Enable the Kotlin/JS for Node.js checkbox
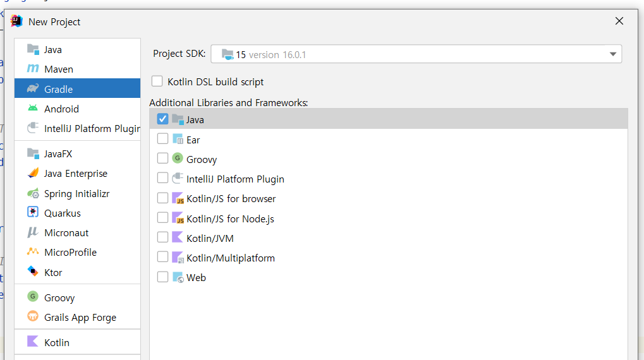Image resolution: width=644 pixels, height=360 pixels. tap(162, 217)
